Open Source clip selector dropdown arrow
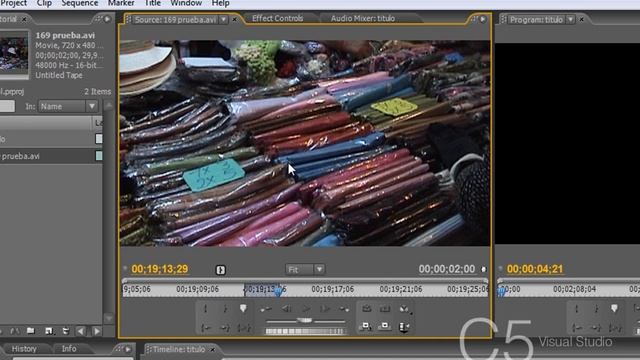Image resolution: width=640 pixels, height=360 pixels. (x=224, y=19)
